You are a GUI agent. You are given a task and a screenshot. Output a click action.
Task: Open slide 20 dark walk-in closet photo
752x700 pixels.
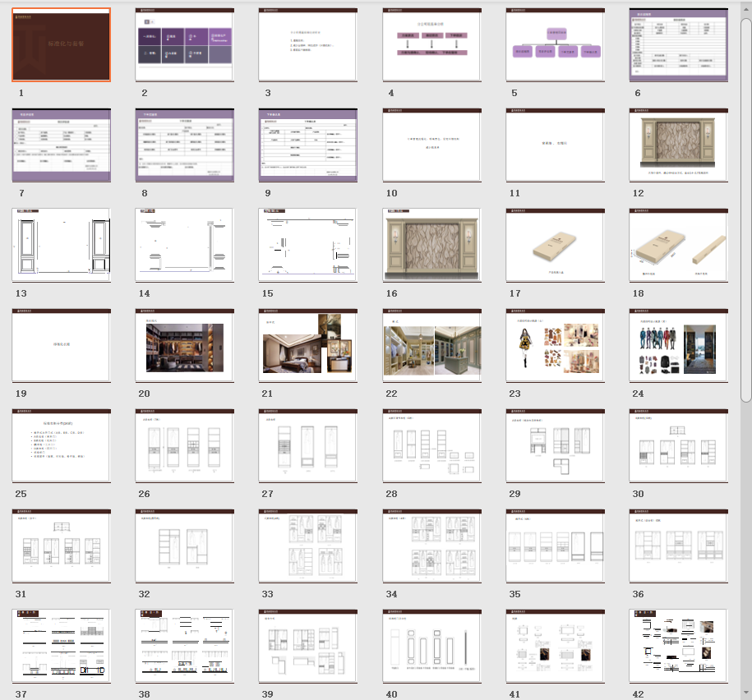point(185,346)
